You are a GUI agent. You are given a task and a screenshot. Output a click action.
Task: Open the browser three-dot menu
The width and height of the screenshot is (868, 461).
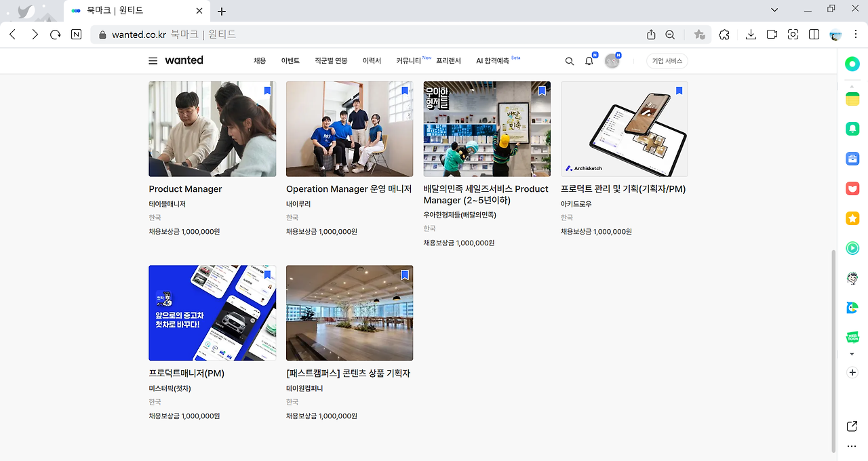click(856, 35)
